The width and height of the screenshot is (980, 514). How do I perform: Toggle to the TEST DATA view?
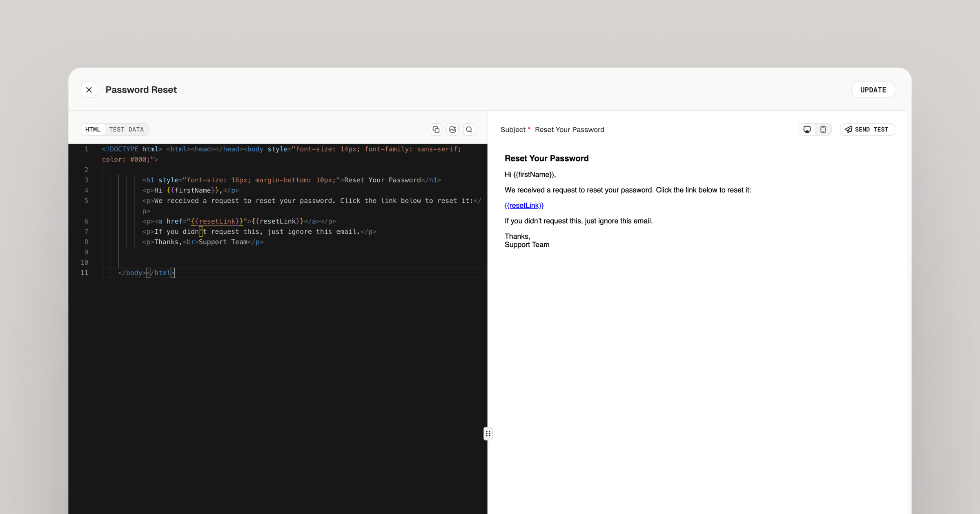click(126, 129)
